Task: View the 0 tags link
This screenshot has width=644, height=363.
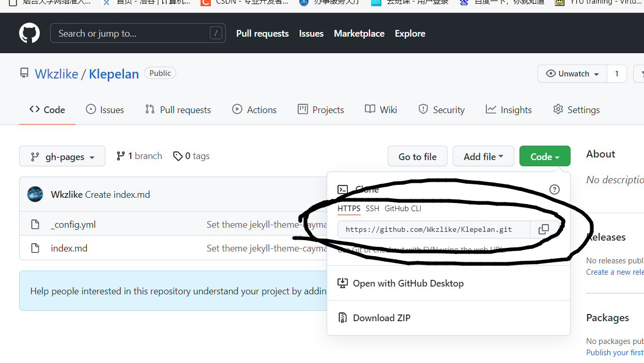Action: pos(191,156)
